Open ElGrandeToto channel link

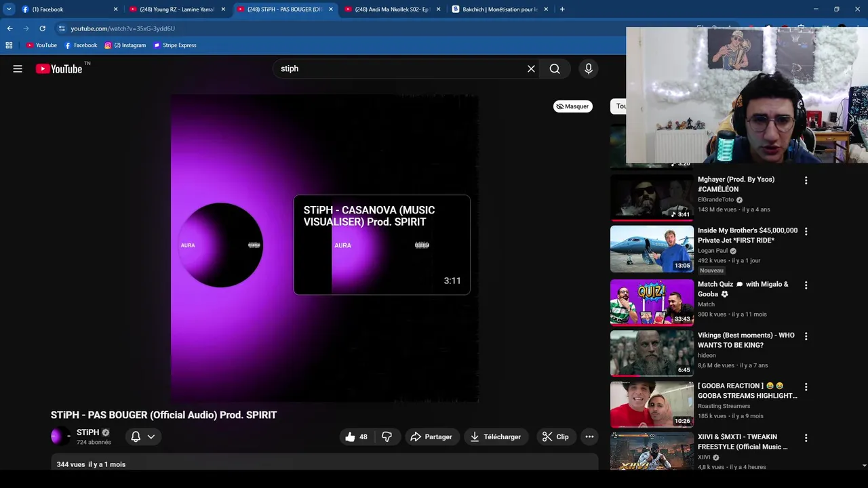pyautogui.click(x=715, y=200)
